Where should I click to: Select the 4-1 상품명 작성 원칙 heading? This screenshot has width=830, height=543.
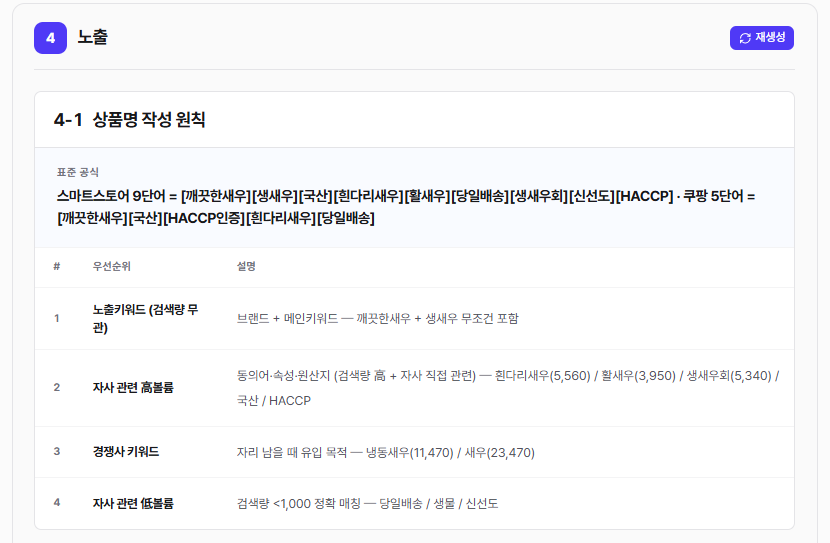tap(130, 120)
